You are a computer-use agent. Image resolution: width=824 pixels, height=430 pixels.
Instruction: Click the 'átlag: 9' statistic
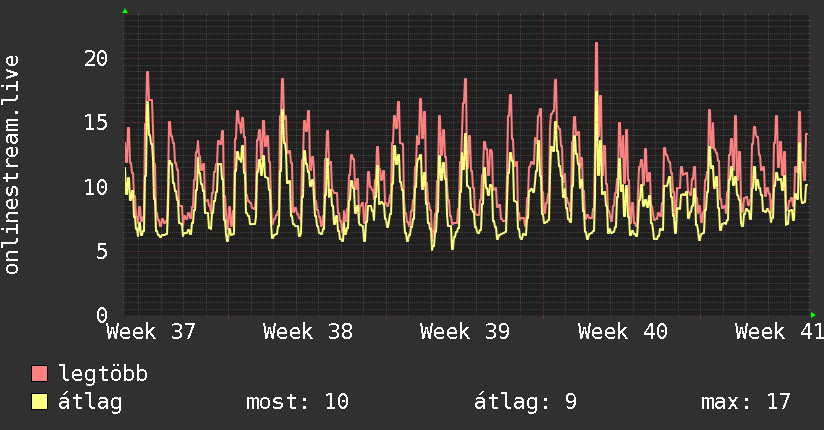(525, 402)
